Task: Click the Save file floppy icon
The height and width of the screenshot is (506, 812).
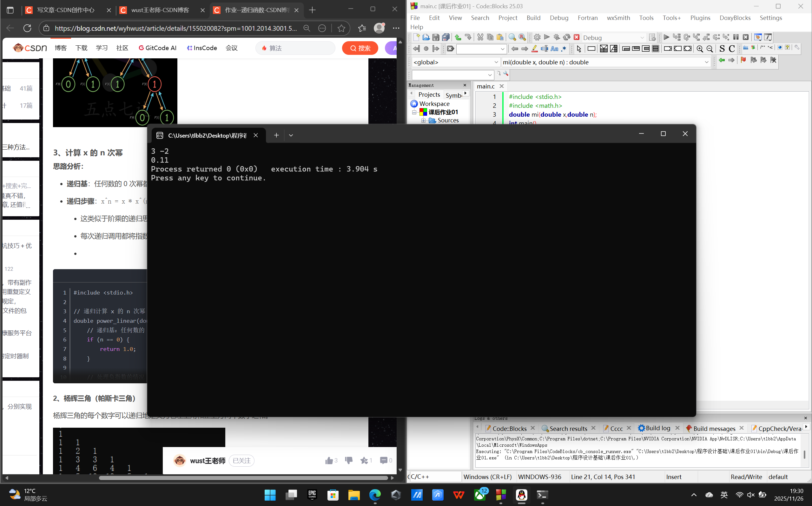Action: tap(436, 37)
